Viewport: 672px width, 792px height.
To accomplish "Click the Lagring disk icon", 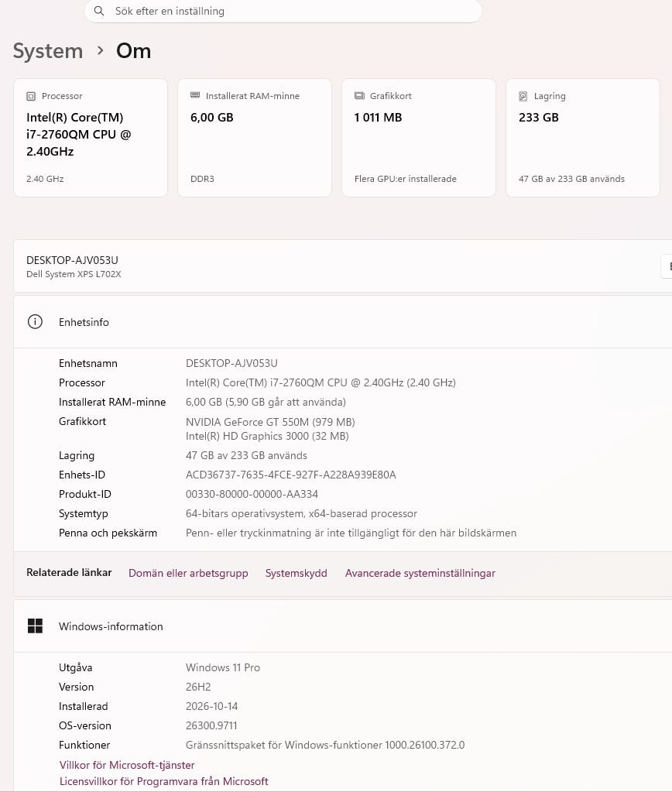I will pos(523,96).
